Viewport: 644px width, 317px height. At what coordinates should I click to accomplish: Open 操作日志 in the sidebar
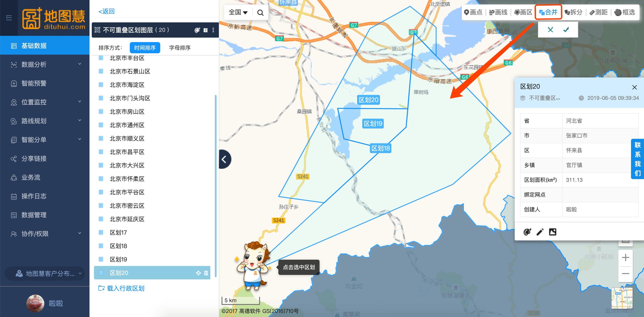pos(45,196)
